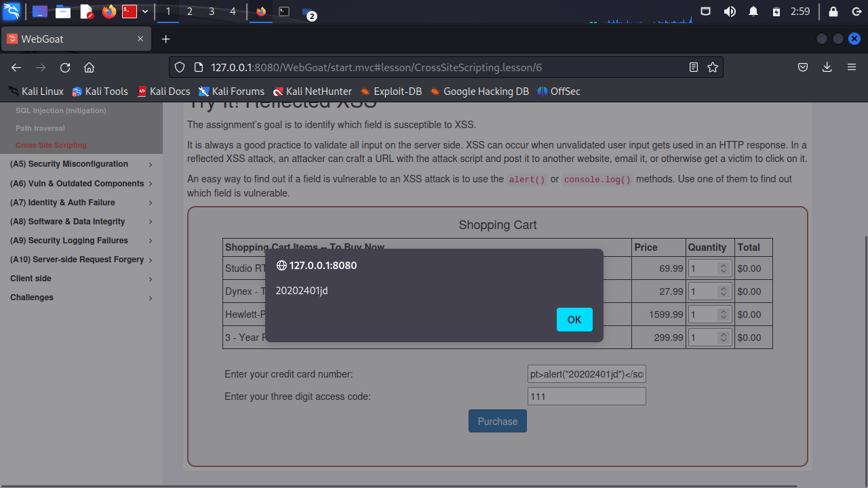Screen dimensions: 868x488
Task: Open the OffSec bookmark
Action: coord(559,91)
